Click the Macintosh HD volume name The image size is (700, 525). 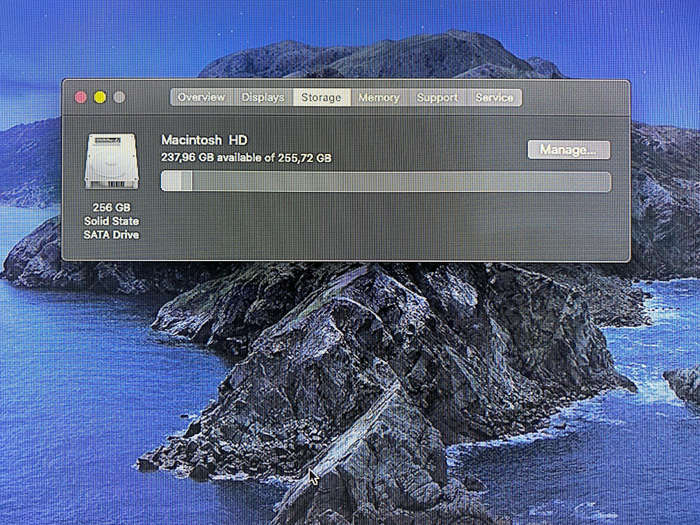204,140
